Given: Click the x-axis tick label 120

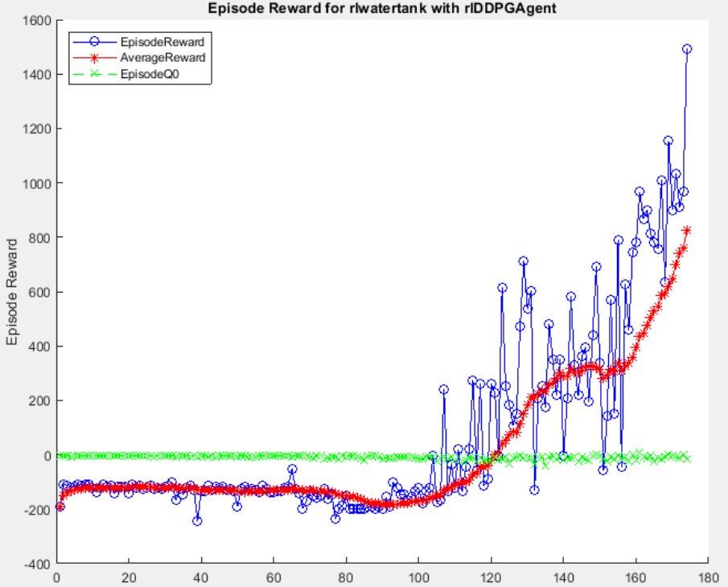Looking at the screenshot, I should [491, 578].
